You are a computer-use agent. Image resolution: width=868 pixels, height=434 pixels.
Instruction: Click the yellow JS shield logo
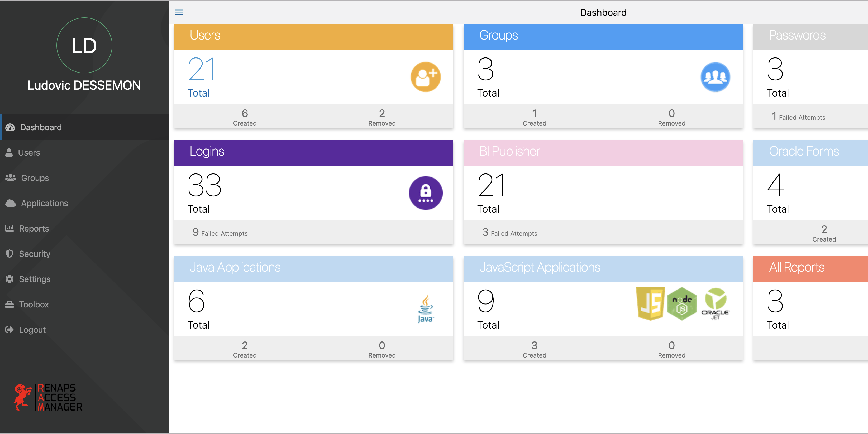pos(650,303)
